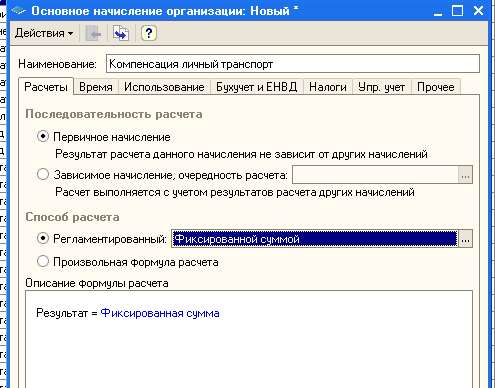Switch to the Расчеты tab
This screenshot has width=495, height=388.
tap(46, 87)
